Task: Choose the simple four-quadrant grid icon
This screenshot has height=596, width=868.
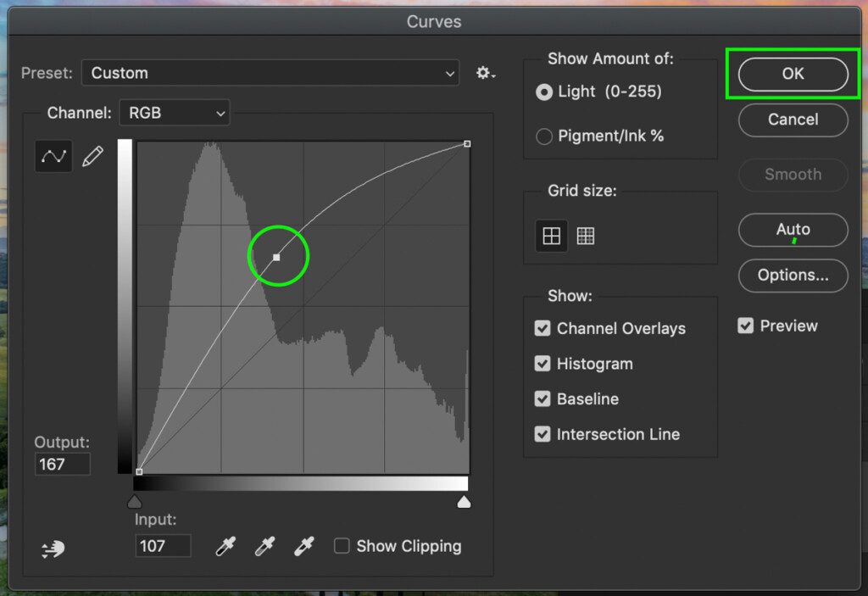Action: point(551,236)
